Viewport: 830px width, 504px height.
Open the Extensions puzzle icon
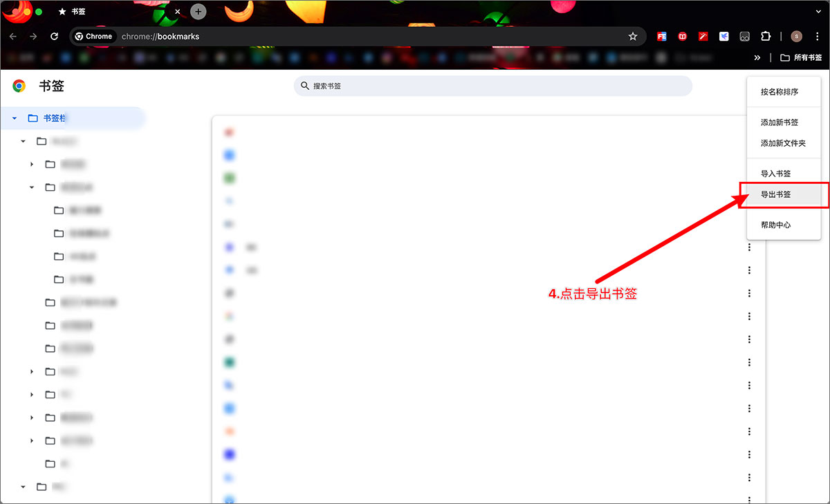[x=765, y=37]
